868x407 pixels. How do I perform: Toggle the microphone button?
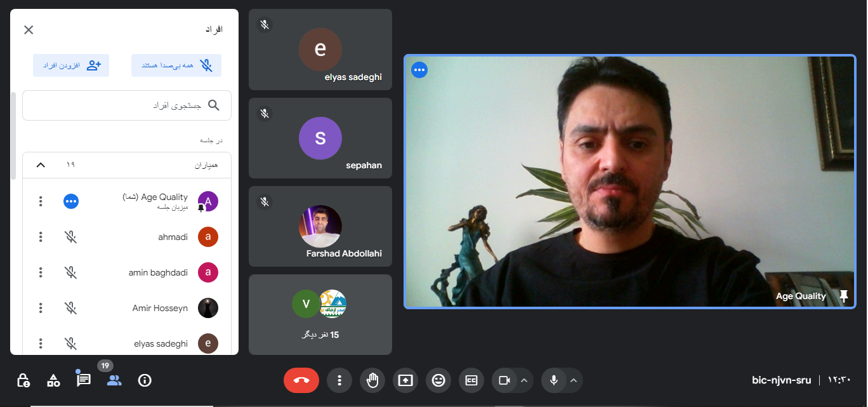coord(553,380)
